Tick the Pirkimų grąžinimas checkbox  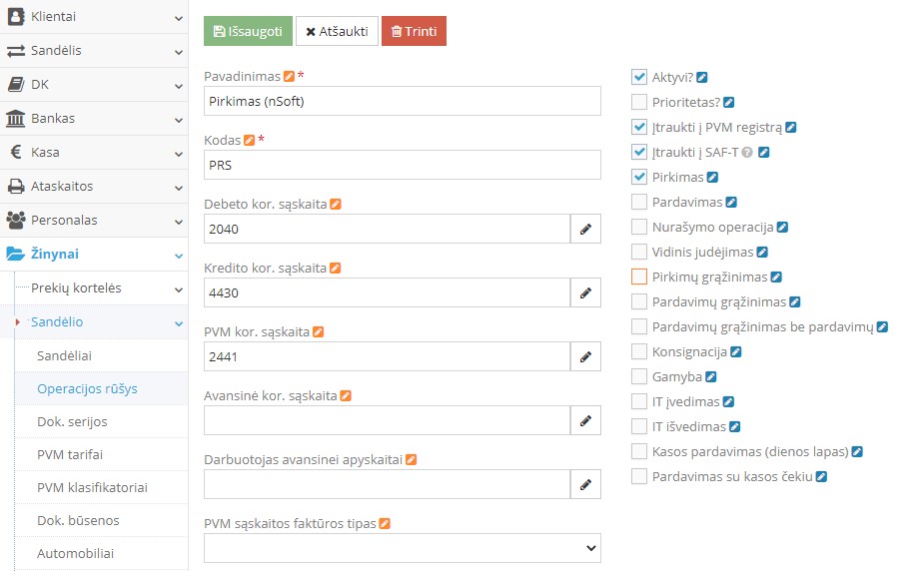(639, 277)
